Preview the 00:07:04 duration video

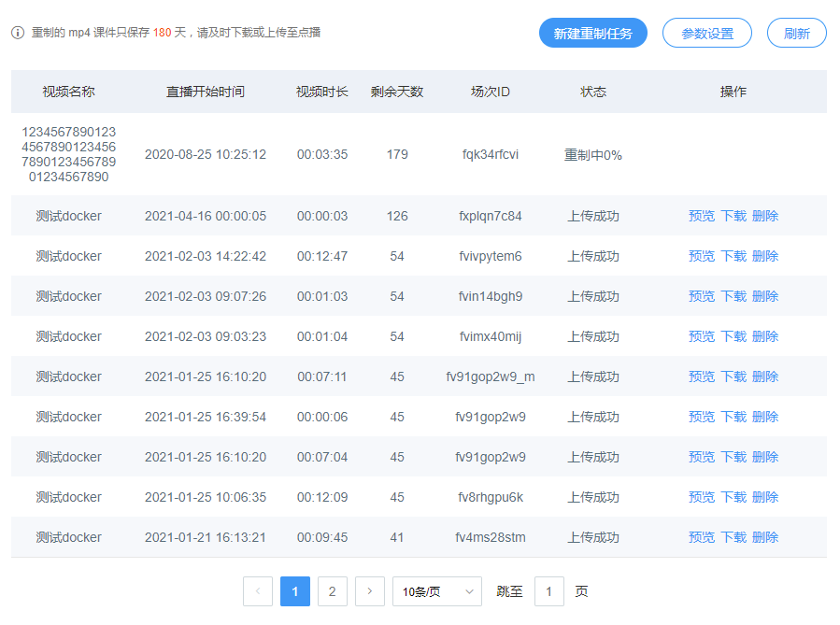pyautogui.click(x=702, y=457)
